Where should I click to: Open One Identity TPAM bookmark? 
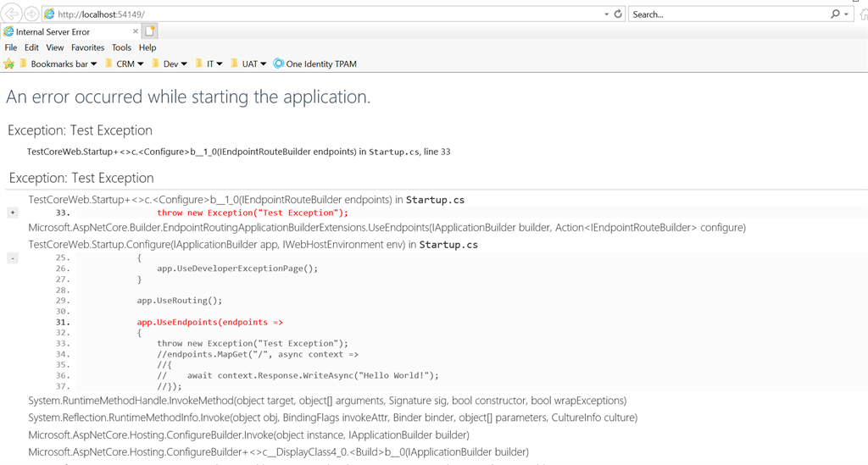(x=315, y=64)
